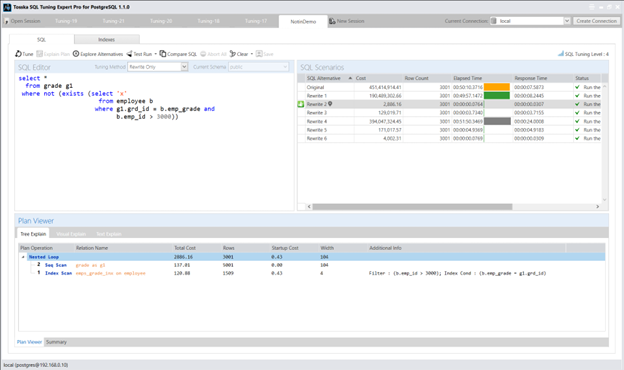Sort by the SQL Alternative column arrow
The image size is (624, 370).
tap(350, 78)
